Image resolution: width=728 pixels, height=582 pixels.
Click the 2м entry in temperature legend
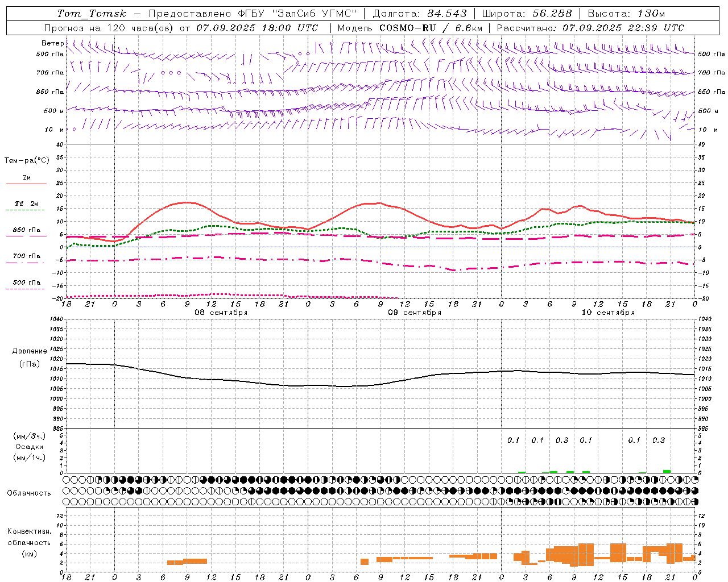tap(27, 177)
